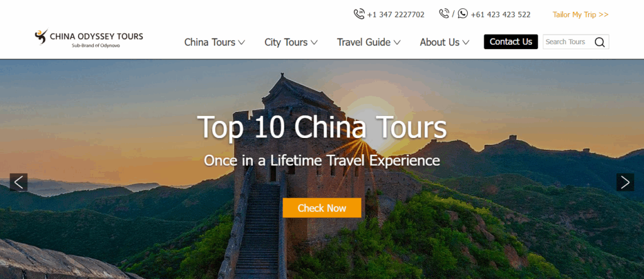The height and width of the screenshot is (279, 644).
Task: Click the phone icon before the WhatsApp icon
Action: click(x=444, y=14)
